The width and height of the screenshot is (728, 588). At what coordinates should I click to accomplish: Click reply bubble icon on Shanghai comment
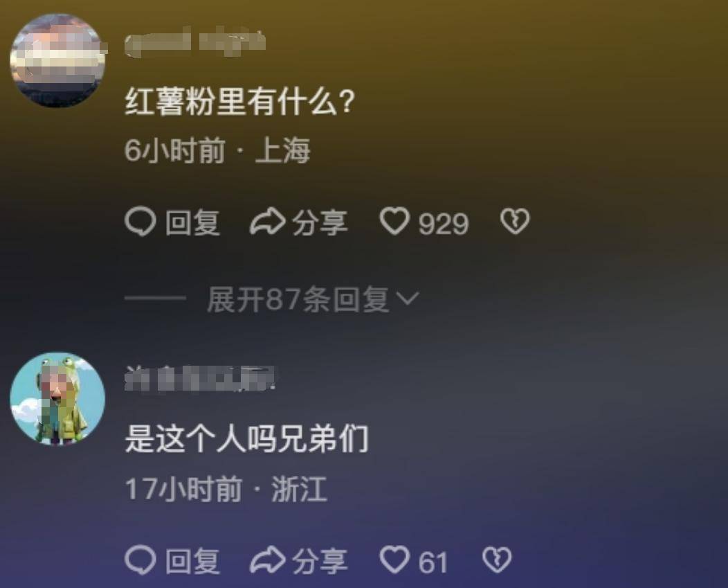tap(140, 222)
